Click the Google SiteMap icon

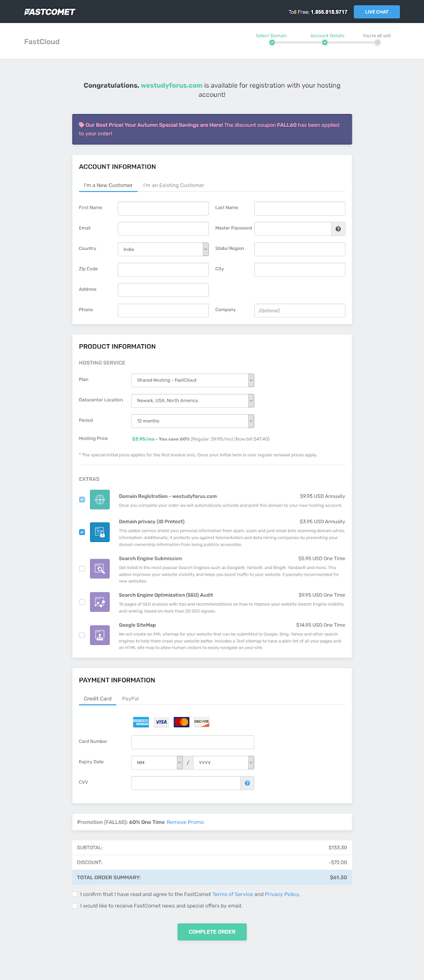point(100,635)
